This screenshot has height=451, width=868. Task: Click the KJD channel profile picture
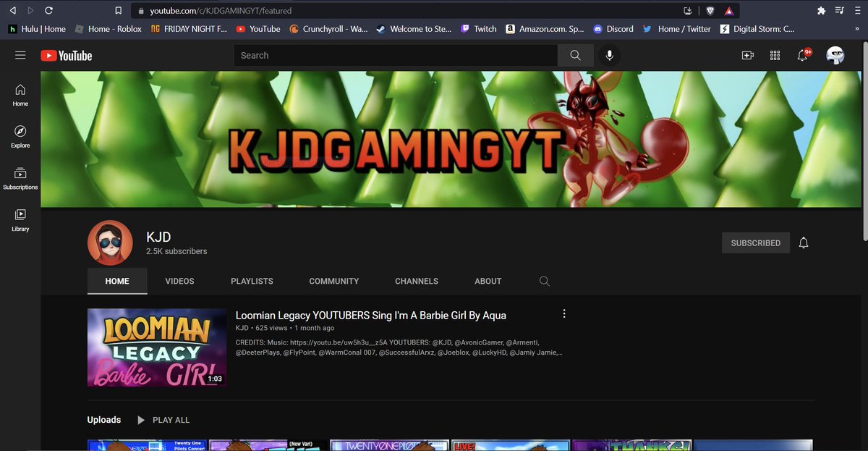pos(110,243)
